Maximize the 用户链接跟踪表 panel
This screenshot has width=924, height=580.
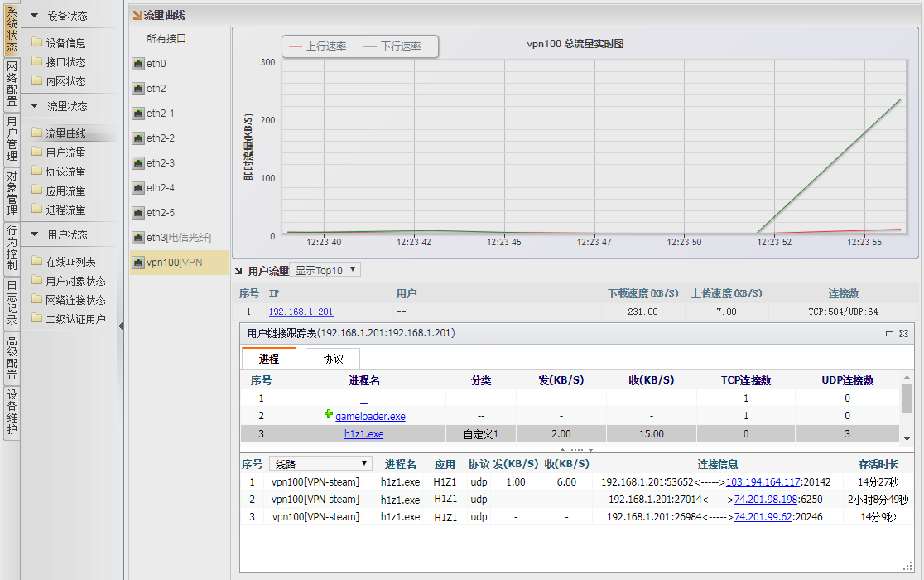pyautogui.click(x=889, y=333)
